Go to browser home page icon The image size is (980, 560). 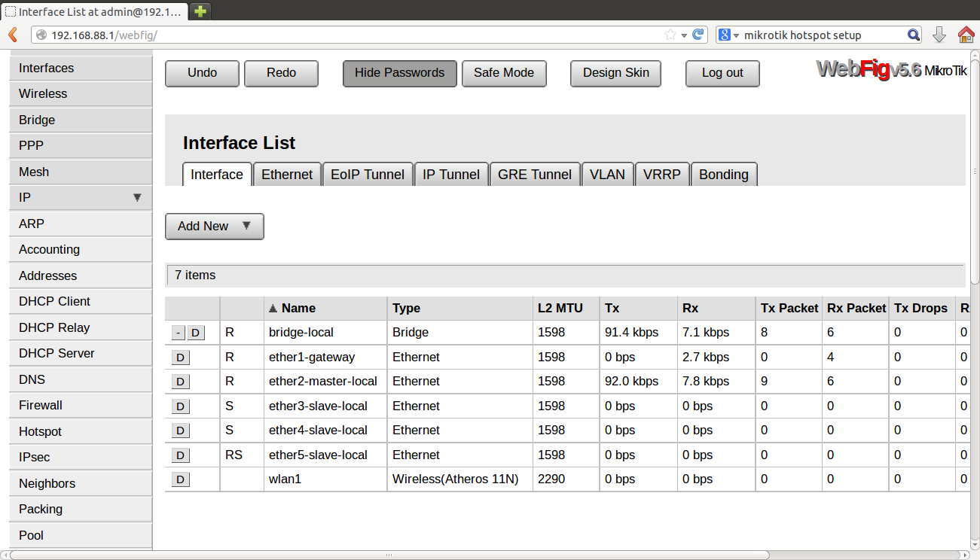pos(966,35)
